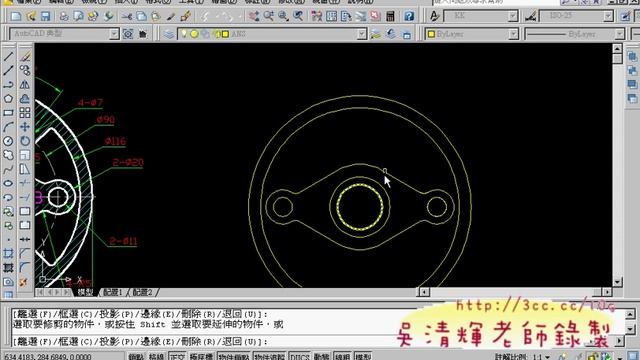Toggle Snap mode (鎖點) in status bar
The width and height of the screenshot is (640, 360).
click(136, 356)
